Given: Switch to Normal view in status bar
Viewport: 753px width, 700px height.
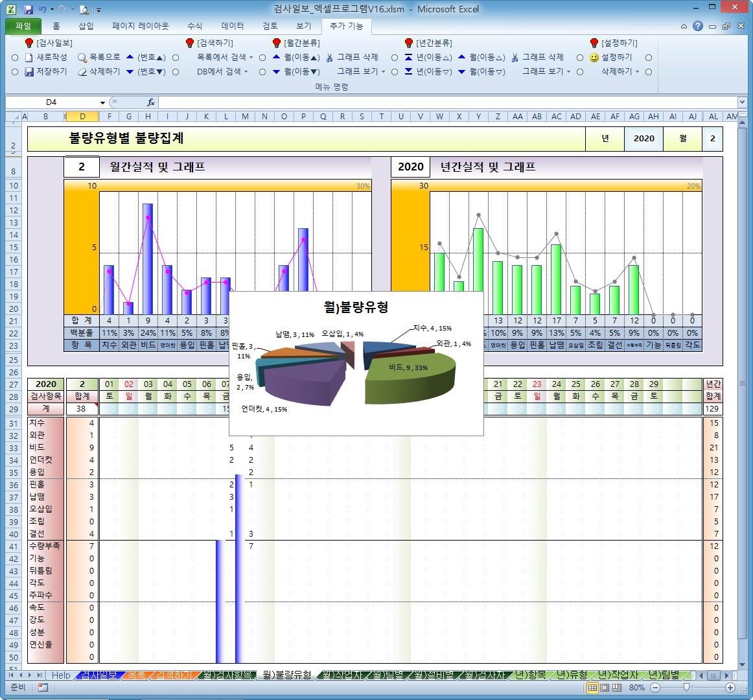Looking at the screenshot, I should [x=592, y=688].
